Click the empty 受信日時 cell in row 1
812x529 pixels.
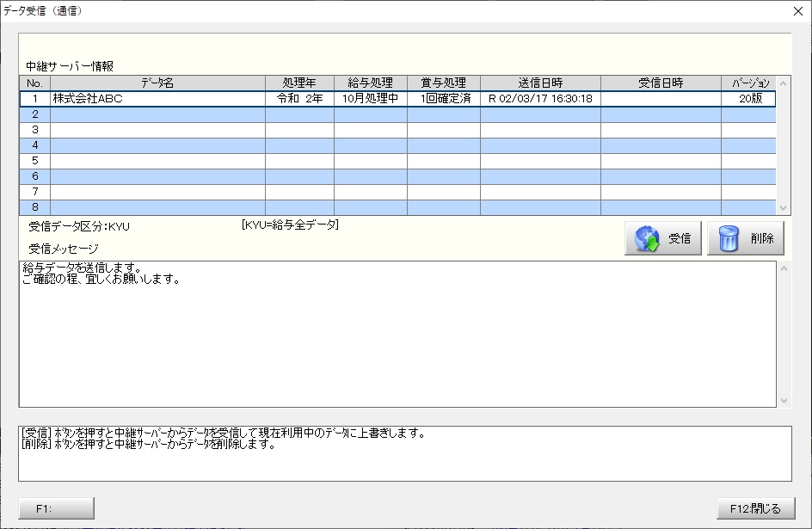(x=661, y=99)
